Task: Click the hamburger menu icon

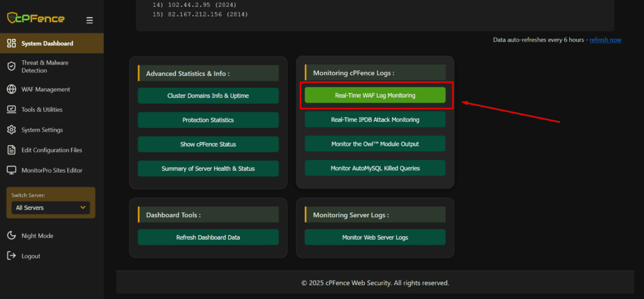Action: tap(89, 20)
